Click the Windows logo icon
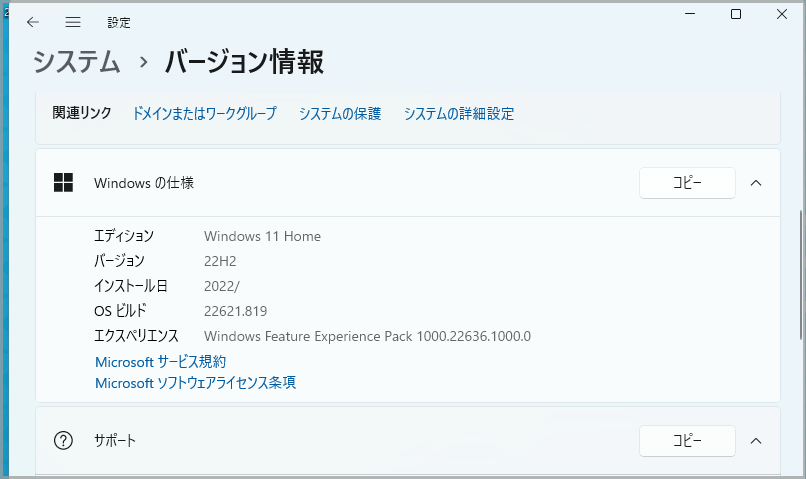 (x=64, y=183)
